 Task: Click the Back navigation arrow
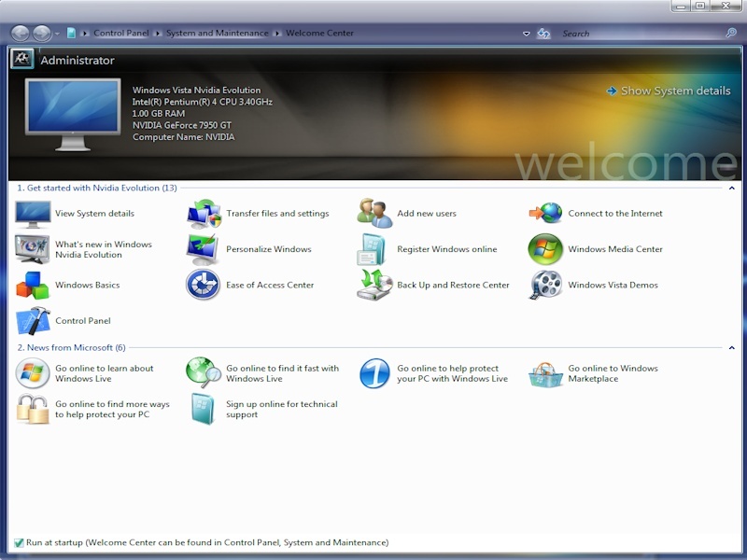click(x=20, y=34)
